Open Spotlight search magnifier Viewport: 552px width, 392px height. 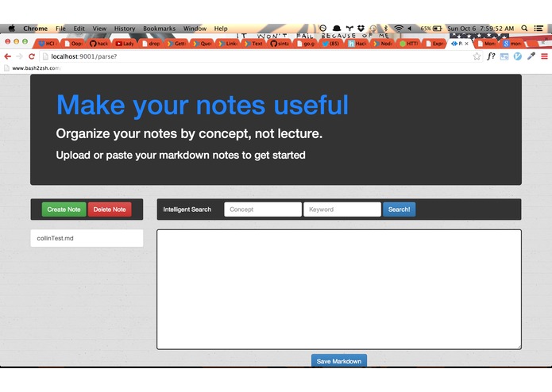pyautogui.click(x=524, y=28)
